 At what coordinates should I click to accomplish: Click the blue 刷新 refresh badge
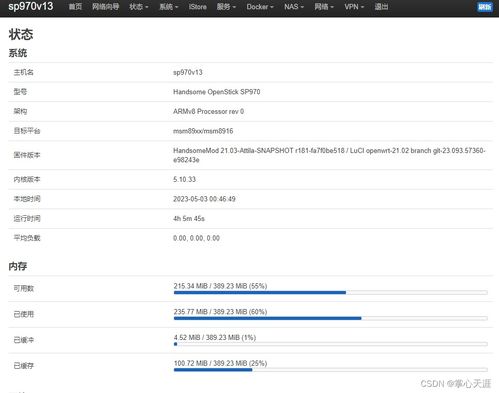[x=485, y=7]
